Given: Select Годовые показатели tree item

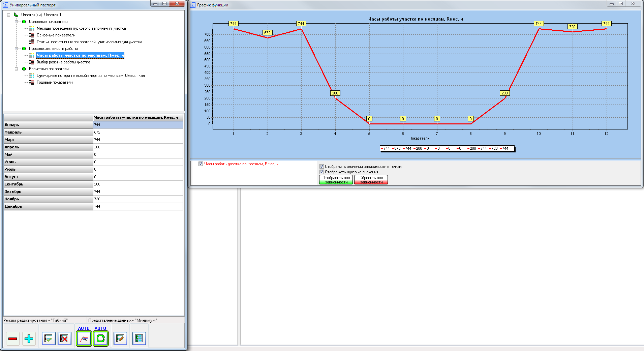Looking at the screenshot, I should (55, 82).
